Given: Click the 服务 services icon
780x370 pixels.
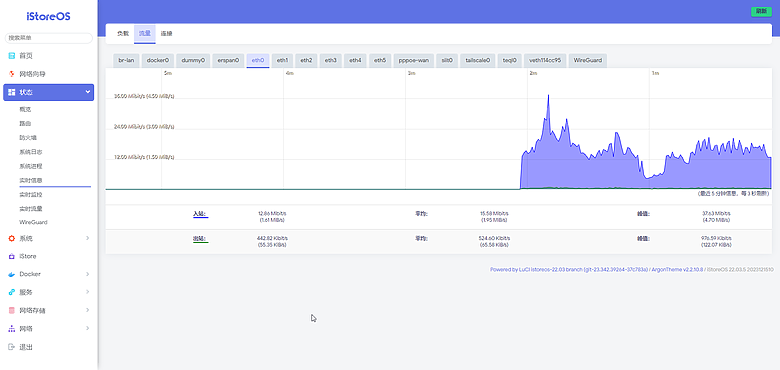Looking at the screenshot, I should 12,292.
